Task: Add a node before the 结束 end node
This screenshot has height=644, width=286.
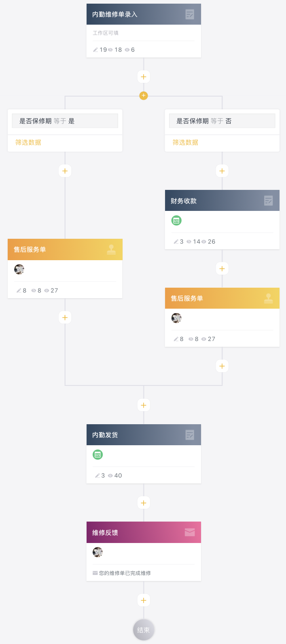Action: [144, 600]
